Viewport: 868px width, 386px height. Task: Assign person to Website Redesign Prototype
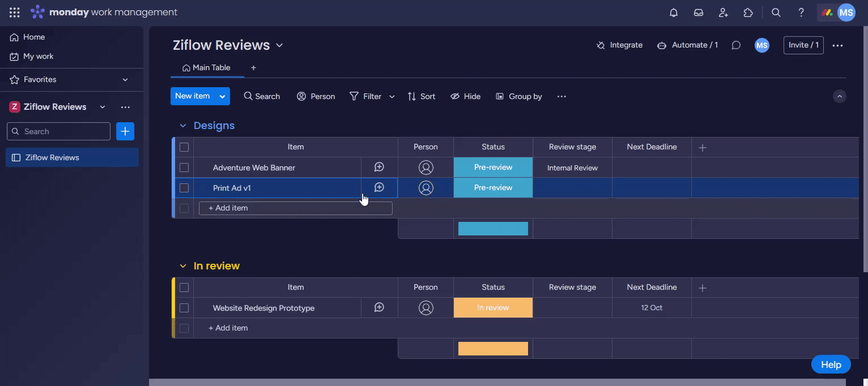(x=426, y=308)
